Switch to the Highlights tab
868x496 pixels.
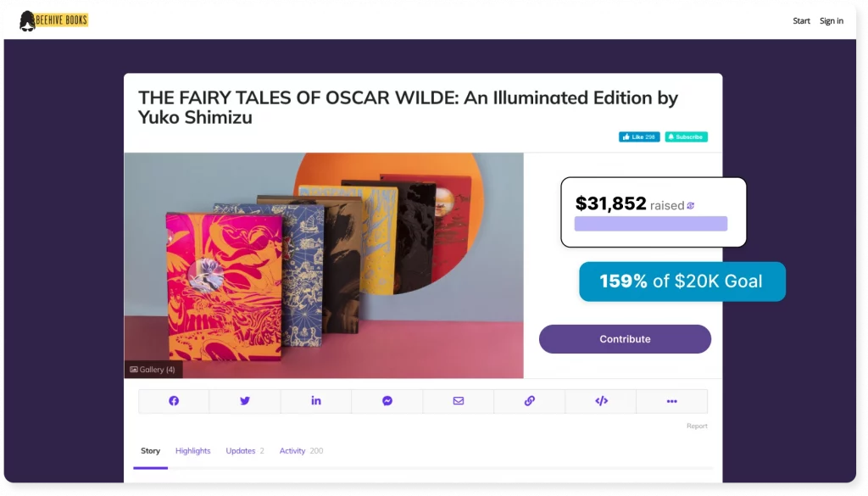192,451
